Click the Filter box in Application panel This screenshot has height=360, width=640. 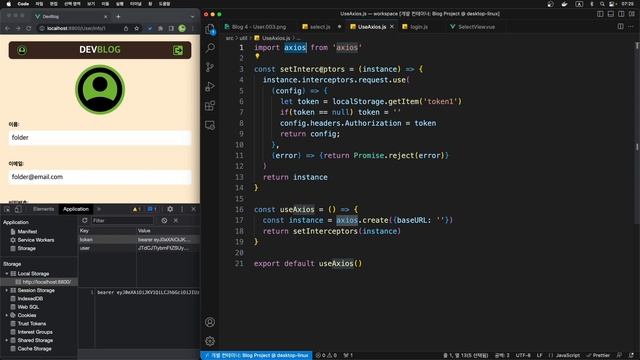click(122, 220)
